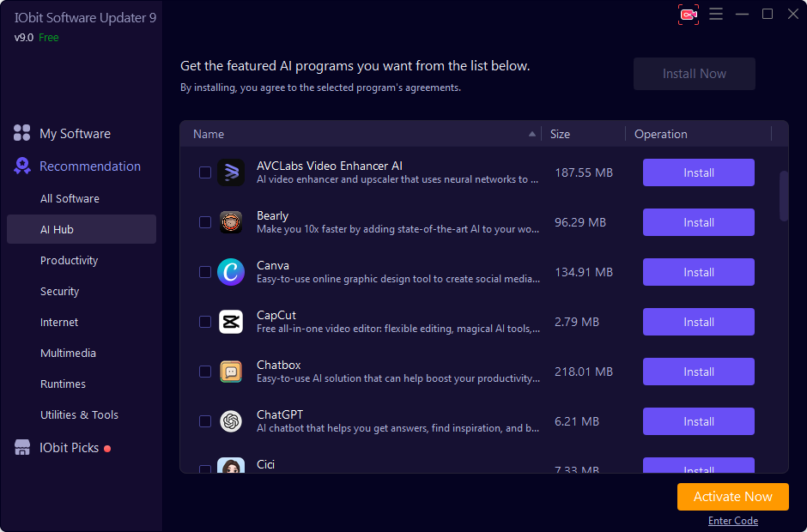Screen dimensions: 807x532
Task: Click the Chatbox app icon
Action: point(231,372)
